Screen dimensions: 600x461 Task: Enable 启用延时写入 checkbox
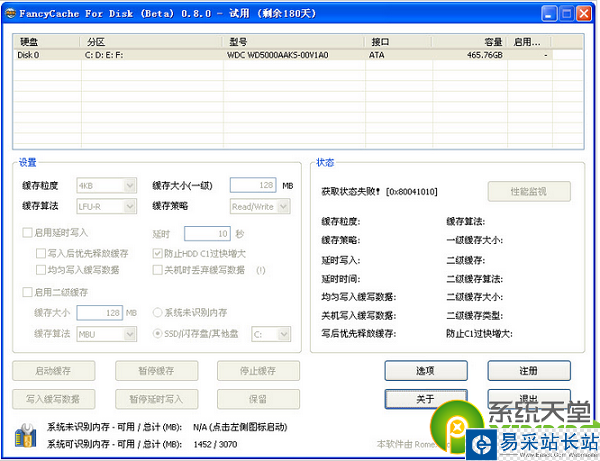point(27,233)
